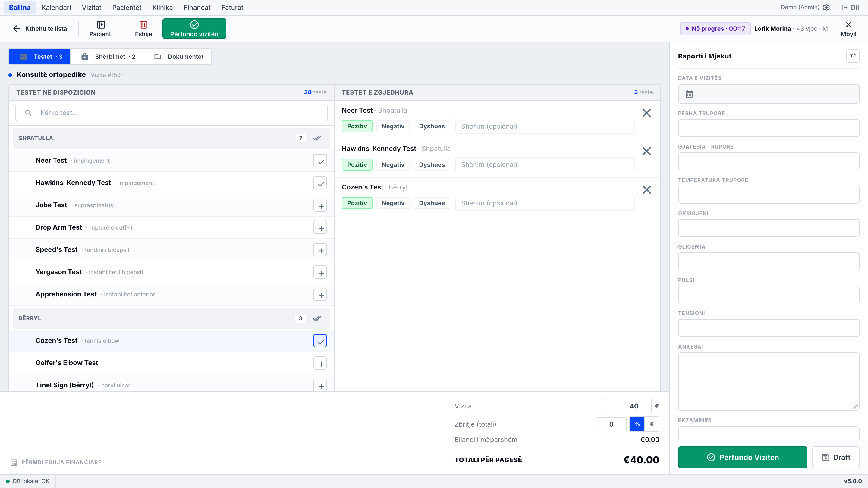Click Kthehu te lista back button
Screen dimensions: 868x488
(40, 29)
